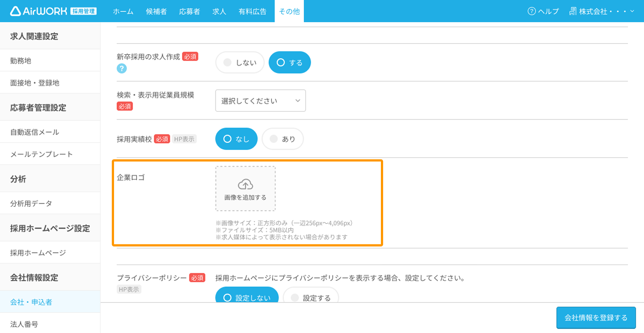Click the 必須 badge beside 採用実績校

tap(162, 139)
